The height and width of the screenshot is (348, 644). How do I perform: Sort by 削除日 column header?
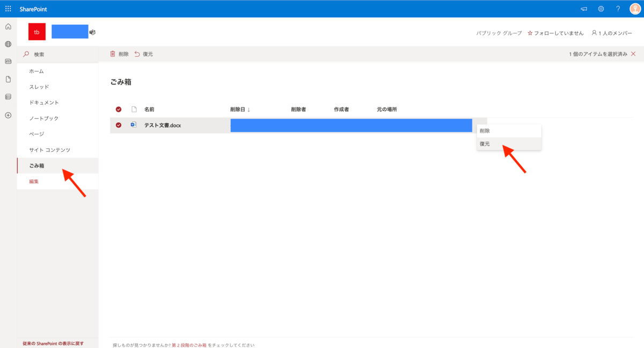tap(240, 110)
